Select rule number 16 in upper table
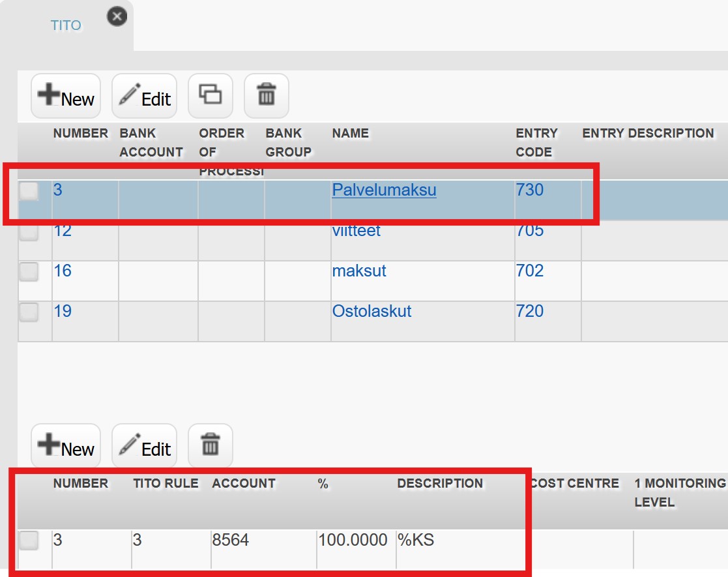 62,271
